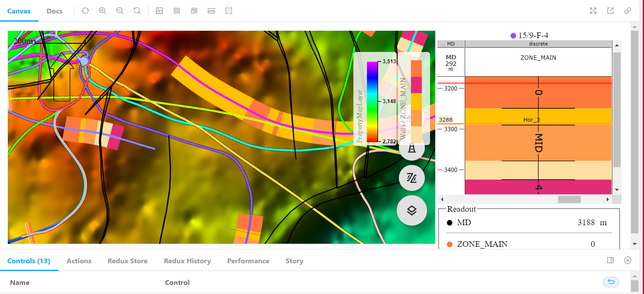Open the snapshot/image capture tool
Image resolution: width=644 pixels, height=294 pixels.
click(x=159, y=10)
